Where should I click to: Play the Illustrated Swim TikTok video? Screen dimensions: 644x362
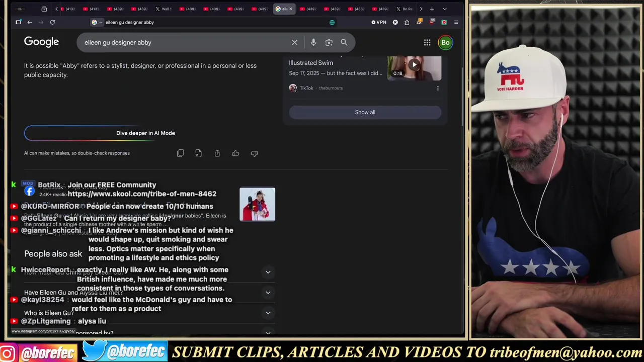pyautogui.click(x=414, y=65)
